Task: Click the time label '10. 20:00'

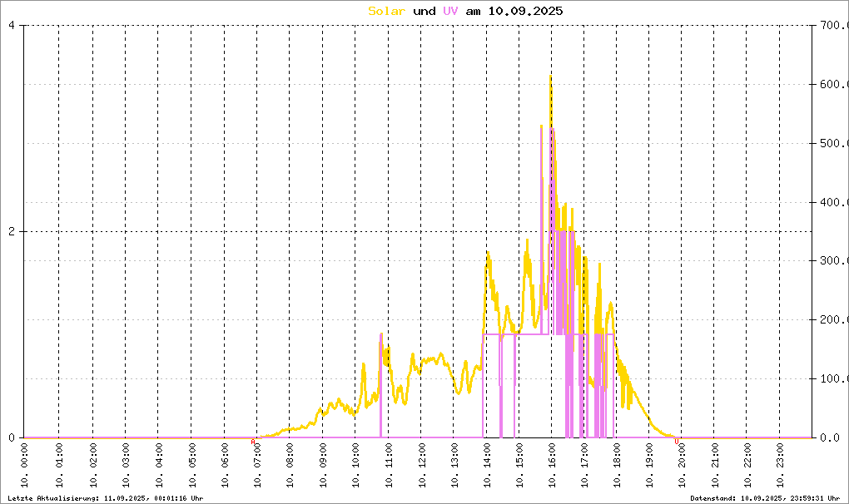Action: (x=683, y=465)
